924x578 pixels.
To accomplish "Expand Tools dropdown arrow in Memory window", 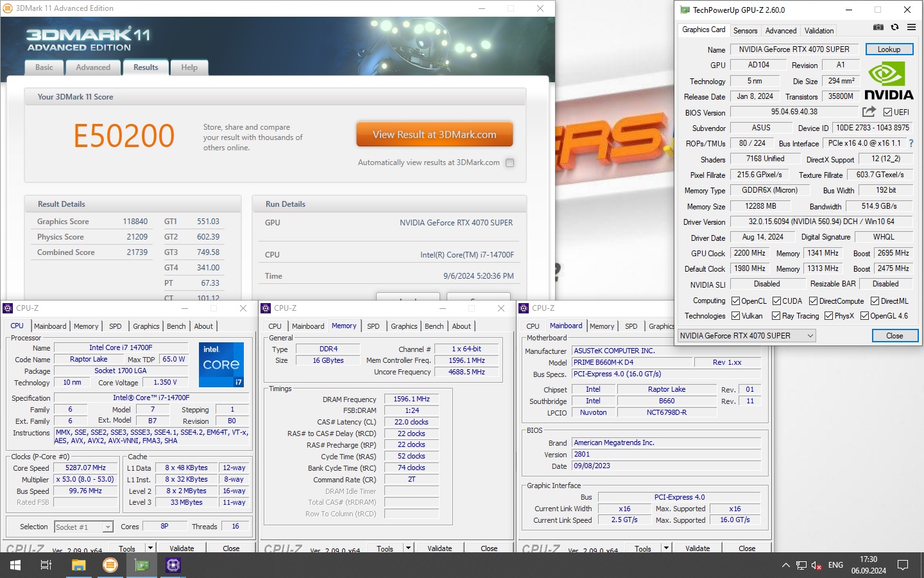I will click(408, 548).
